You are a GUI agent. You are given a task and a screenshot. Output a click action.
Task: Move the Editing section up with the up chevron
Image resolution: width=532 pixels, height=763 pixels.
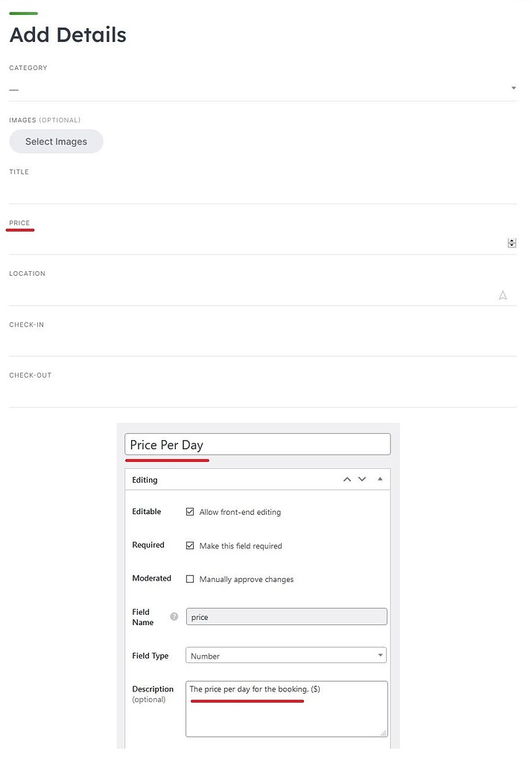[346, 479]
